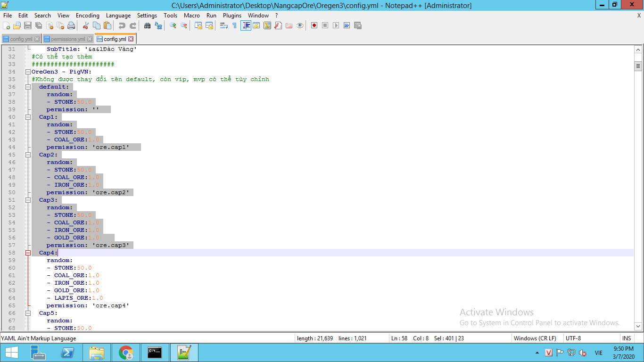Click the vertical scrollbar down arrow
The image size is (644, 362).
click(x=638, y=326)
